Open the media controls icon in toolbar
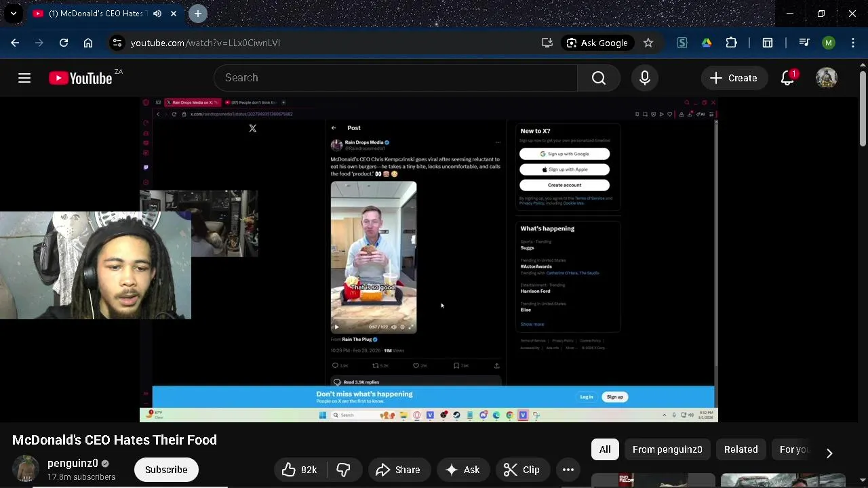 (x=804, y=43)
